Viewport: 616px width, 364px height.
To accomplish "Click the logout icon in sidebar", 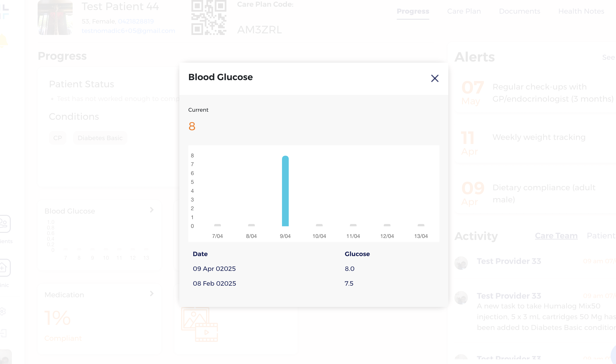I will (3, 333).
